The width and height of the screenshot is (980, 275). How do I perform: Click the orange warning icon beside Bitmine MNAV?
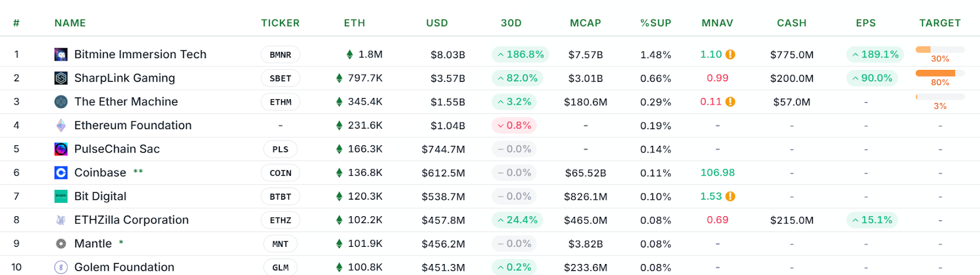tap(730, 55)
